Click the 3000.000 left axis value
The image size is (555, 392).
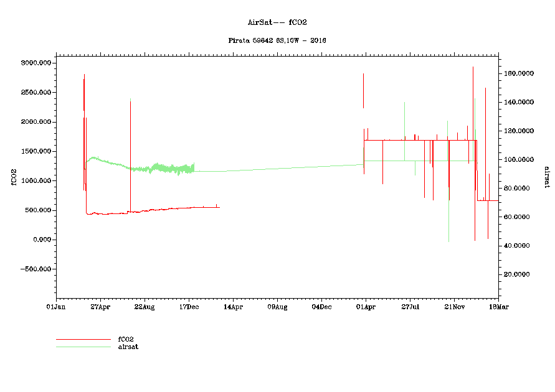tap(36, 63)
